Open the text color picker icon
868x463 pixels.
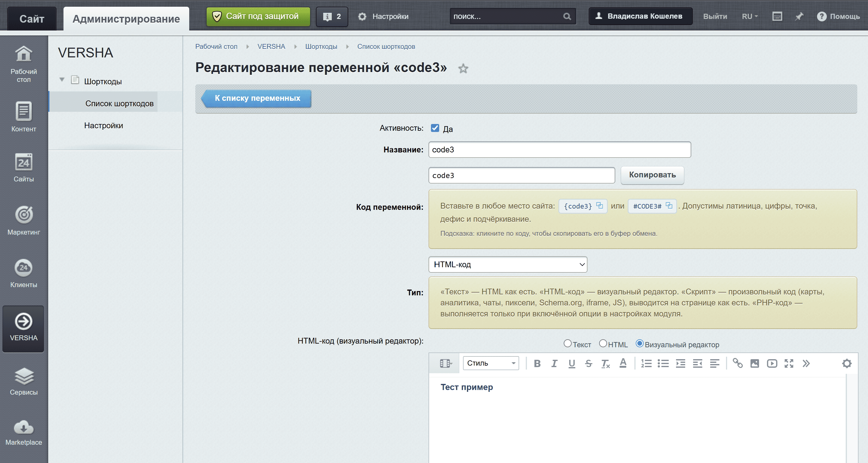(x=623, y=363)
